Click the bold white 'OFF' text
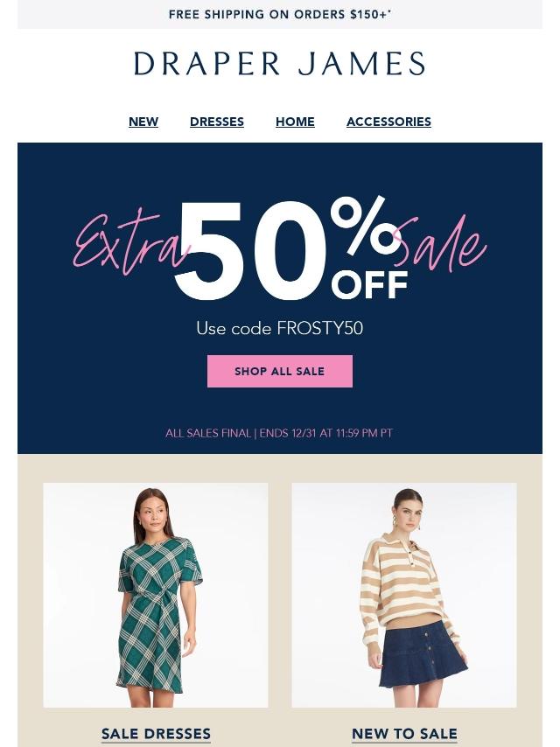Viewport: 560px width, 747px height. click(370, 284)
